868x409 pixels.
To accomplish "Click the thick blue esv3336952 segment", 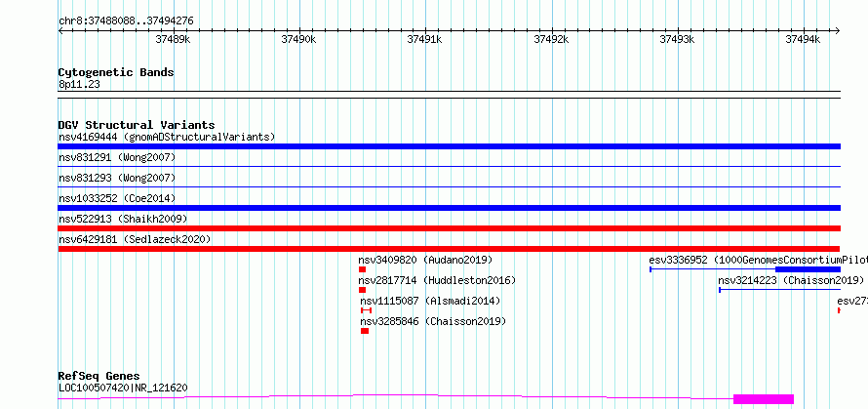I will 808,269.
